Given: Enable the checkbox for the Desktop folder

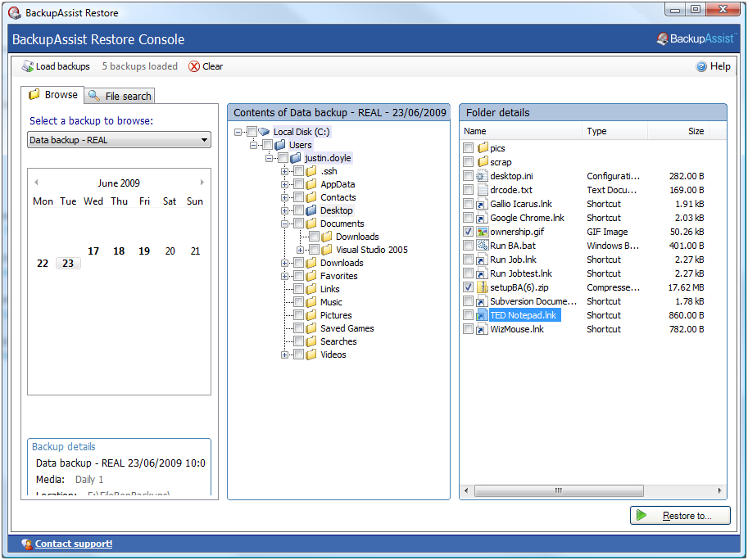Looking at the screenshot, I should (298, 210).
